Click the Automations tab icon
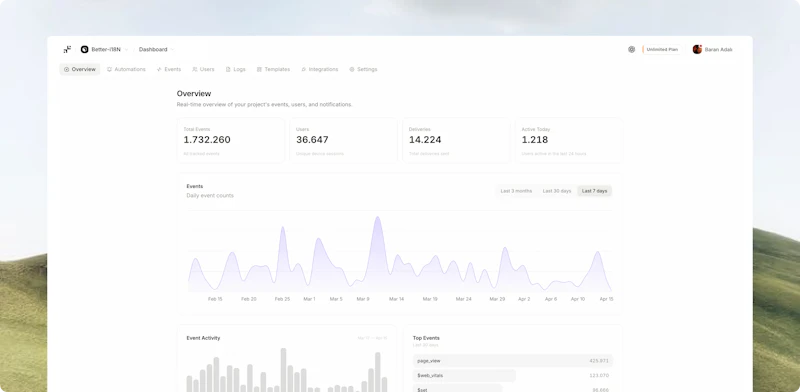This screenshot has height=392, width=800. 109,69
